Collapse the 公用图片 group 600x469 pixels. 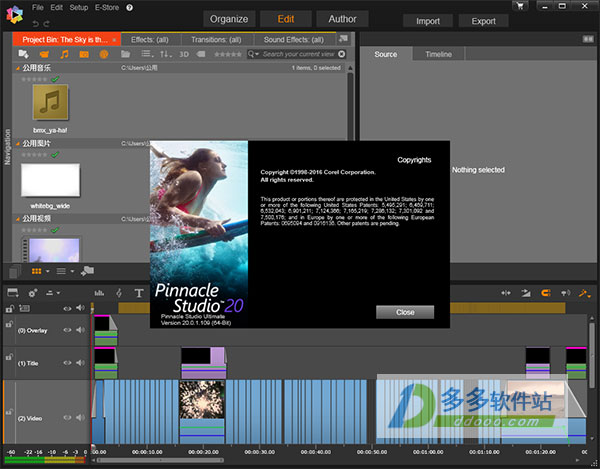[18, 143]
